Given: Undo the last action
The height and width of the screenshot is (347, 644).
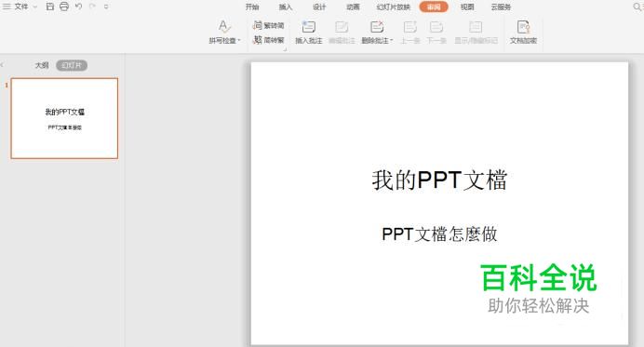Looking at the screenshot, I should [78, 7].
